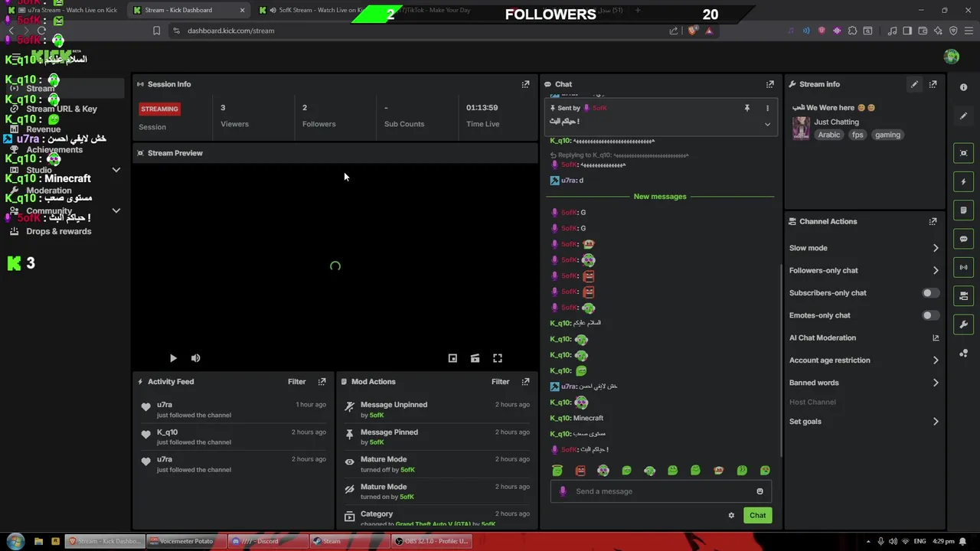Send message with the Chat button

[757, 515]
